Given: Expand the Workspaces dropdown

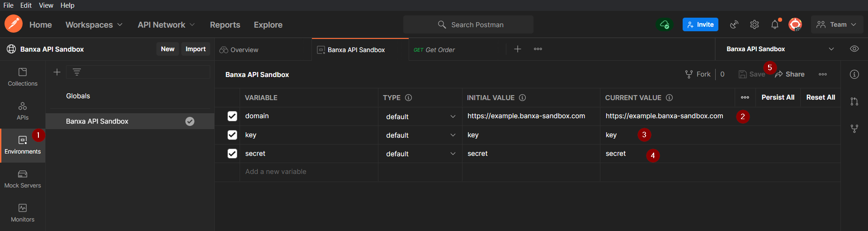Looking at the screenshot, I should point(94,25).
